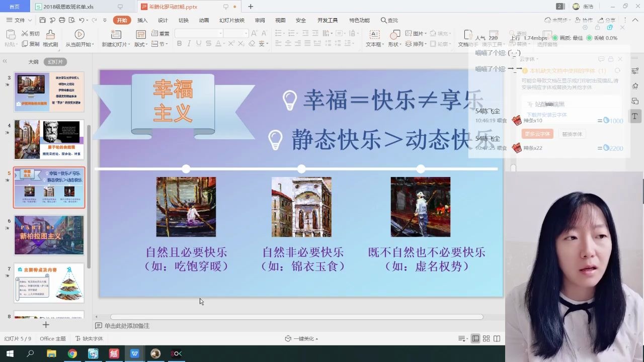The image size is (644, 362).
Task: Click the Print icon in quick access toolbar
Action: coord(62,20)
